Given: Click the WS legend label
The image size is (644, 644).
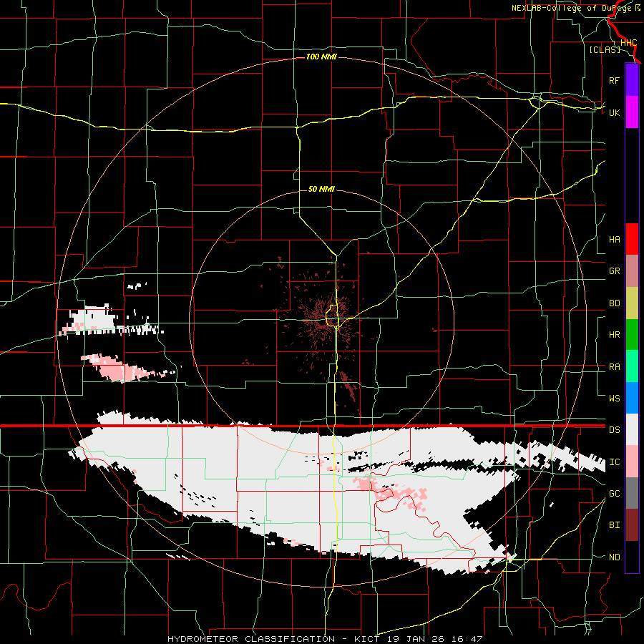Looking at the screenshot, I should tap(615, 399).
